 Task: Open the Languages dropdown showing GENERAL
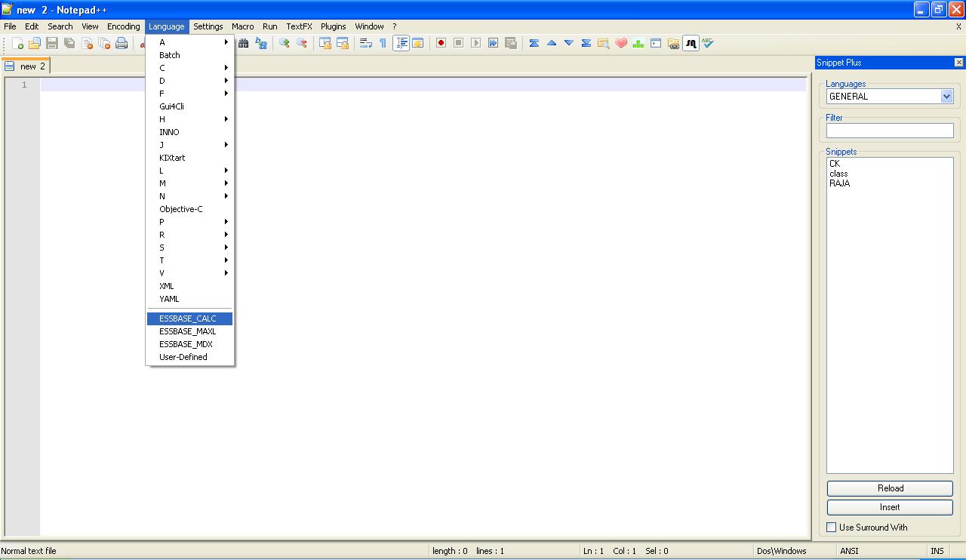point(946,97)
